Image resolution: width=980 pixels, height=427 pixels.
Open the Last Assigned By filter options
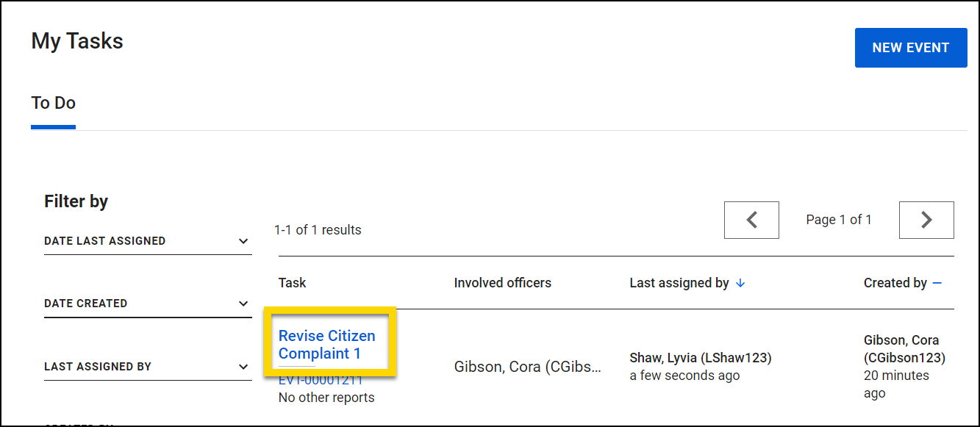147,366
